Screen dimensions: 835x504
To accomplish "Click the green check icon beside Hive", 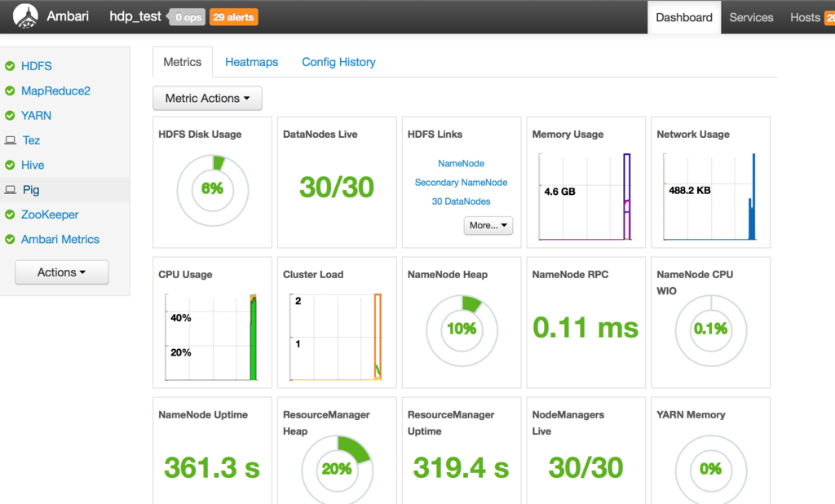I will [10, 166].
